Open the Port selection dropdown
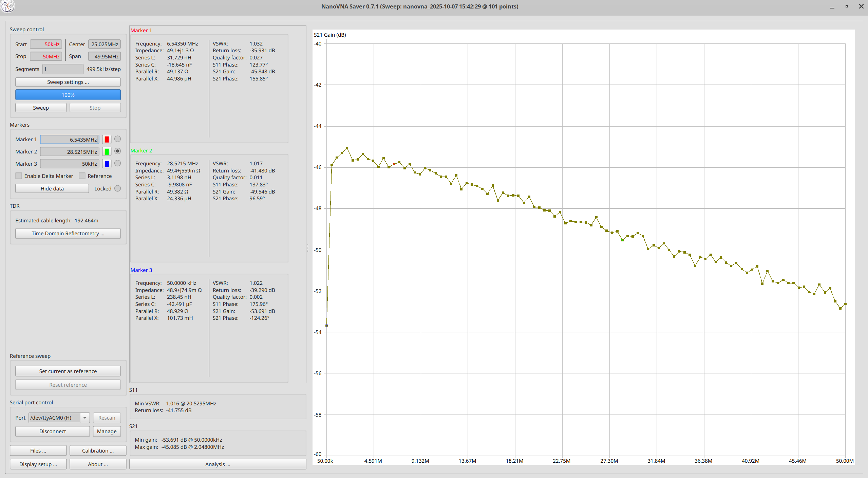 point(84,418)
